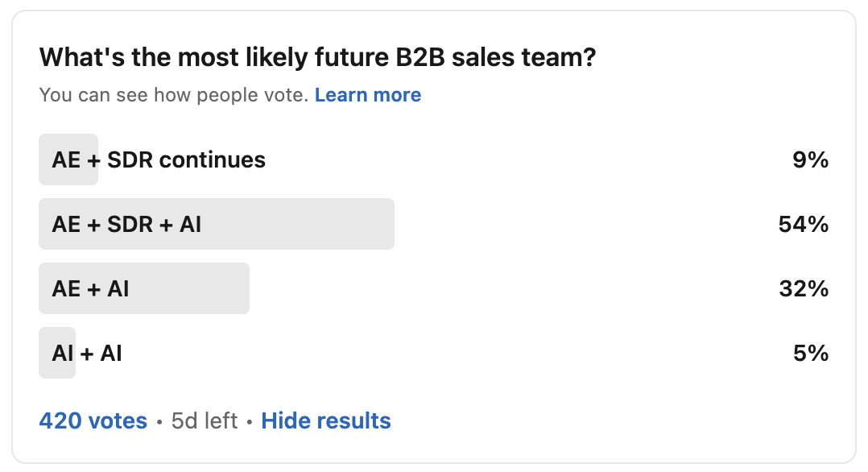Click the 54% result figure

coord(804,225)
